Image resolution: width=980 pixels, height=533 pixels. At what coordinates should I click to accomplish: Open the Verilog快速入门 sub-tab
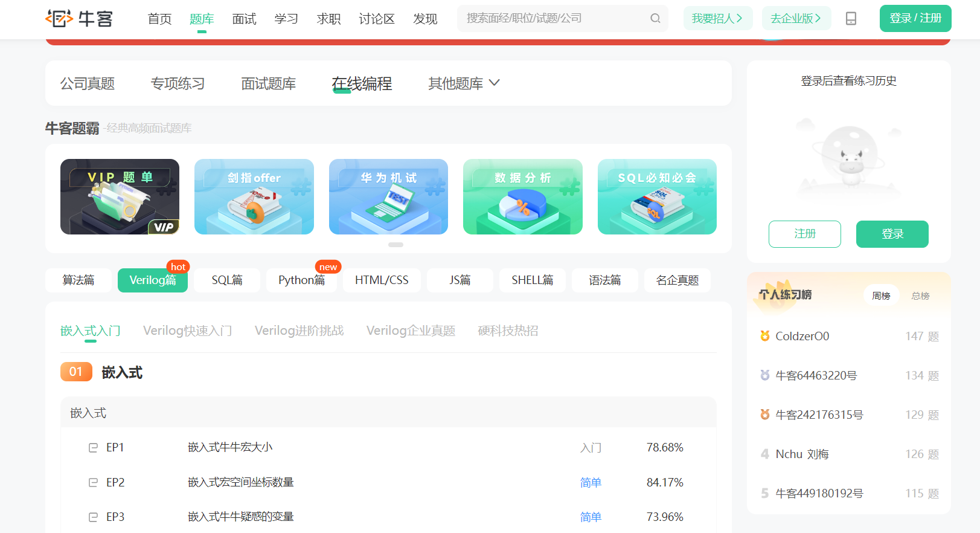tap(188, 331)
